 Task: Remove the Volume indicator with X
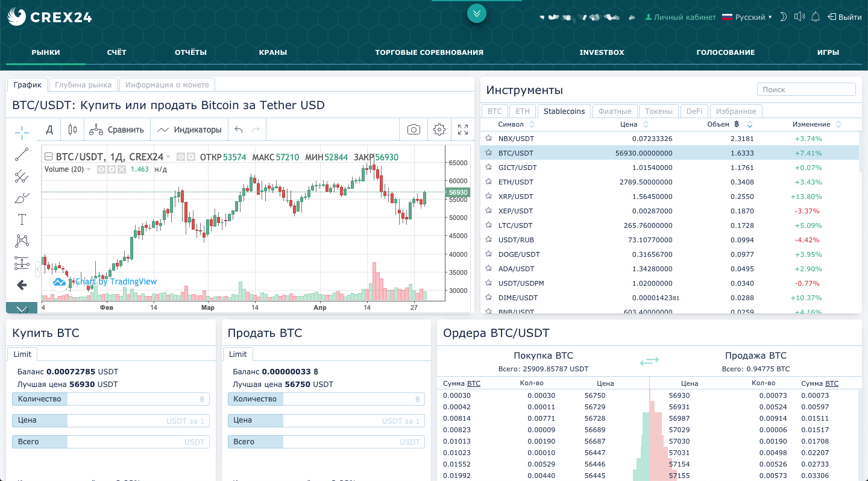pyautogui.click(x=121, y=169)
